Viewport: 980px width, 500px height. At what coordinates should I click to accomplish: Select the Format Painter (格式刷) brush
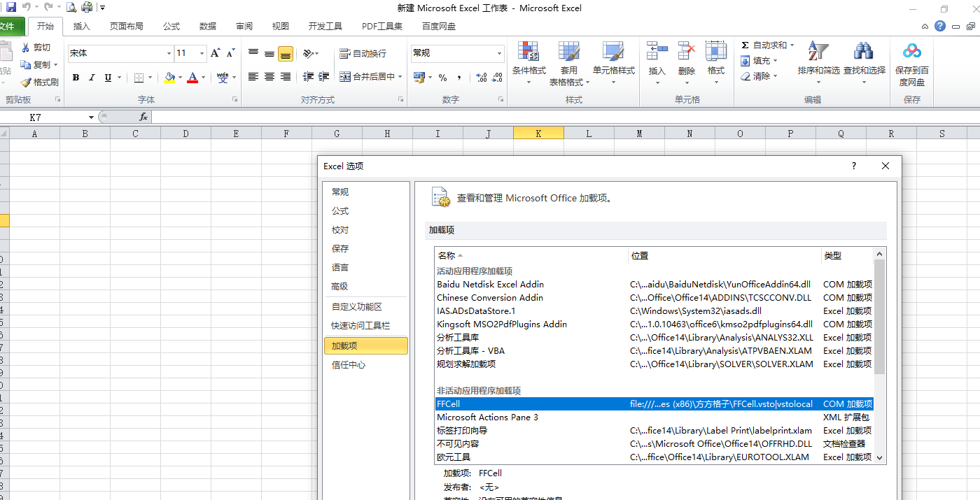click(x=26, y=82)
